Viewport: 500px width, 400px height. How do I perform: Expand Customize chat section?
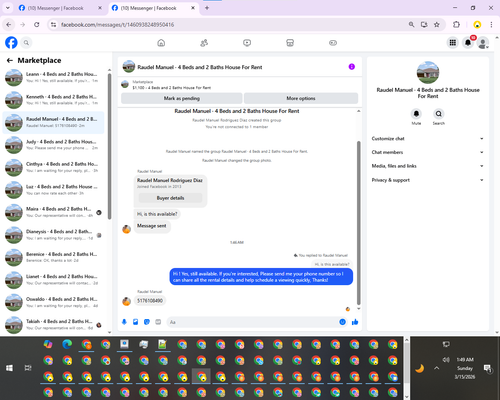tap(428, 139)
